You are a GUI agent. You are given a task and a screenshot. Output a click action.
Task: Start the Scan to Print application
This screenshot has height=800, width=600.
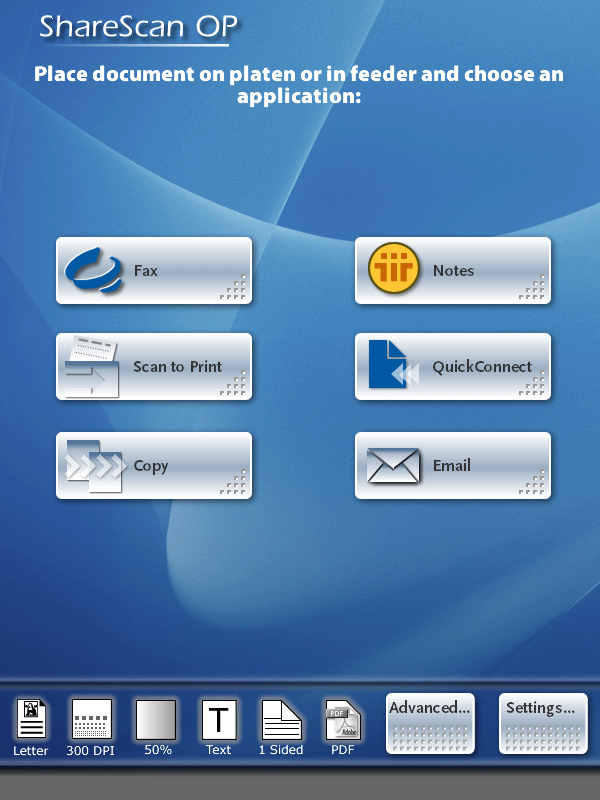[x=154, y=366]
